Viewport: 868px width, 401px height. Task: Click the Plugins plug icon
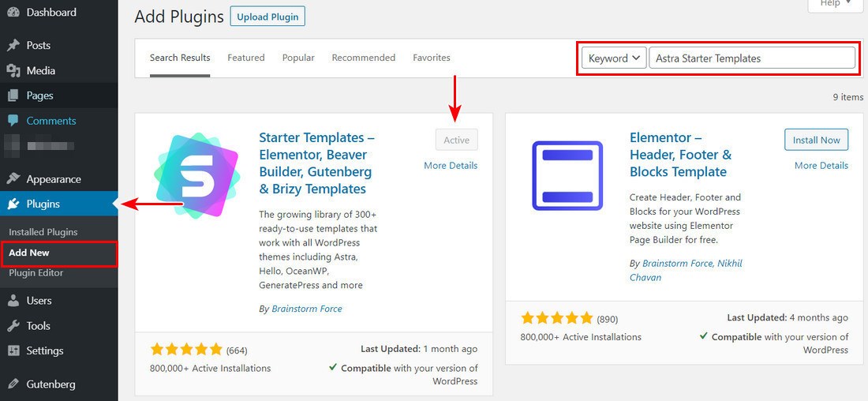(x=13, y=204)
